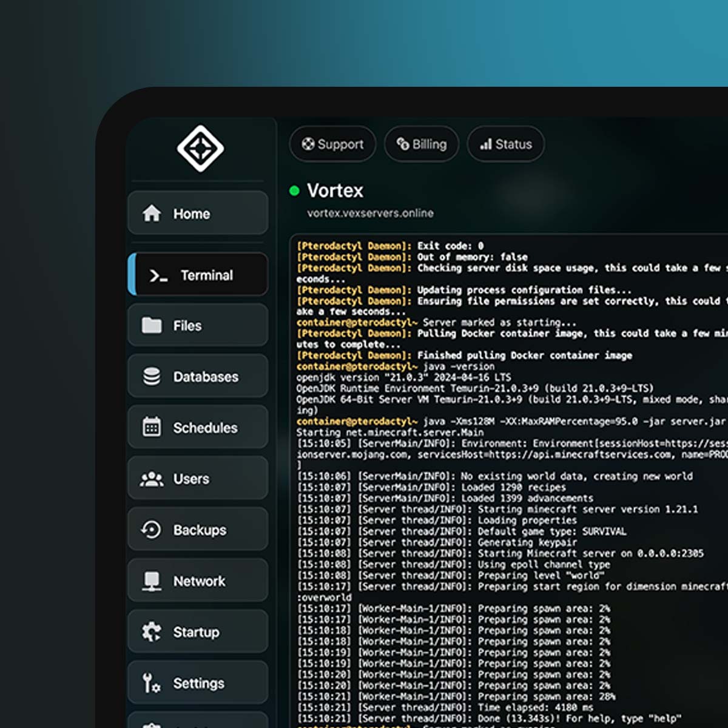Screen dimensions: 728x728
Task: Open the Startup section
Action: coord(198,632)
